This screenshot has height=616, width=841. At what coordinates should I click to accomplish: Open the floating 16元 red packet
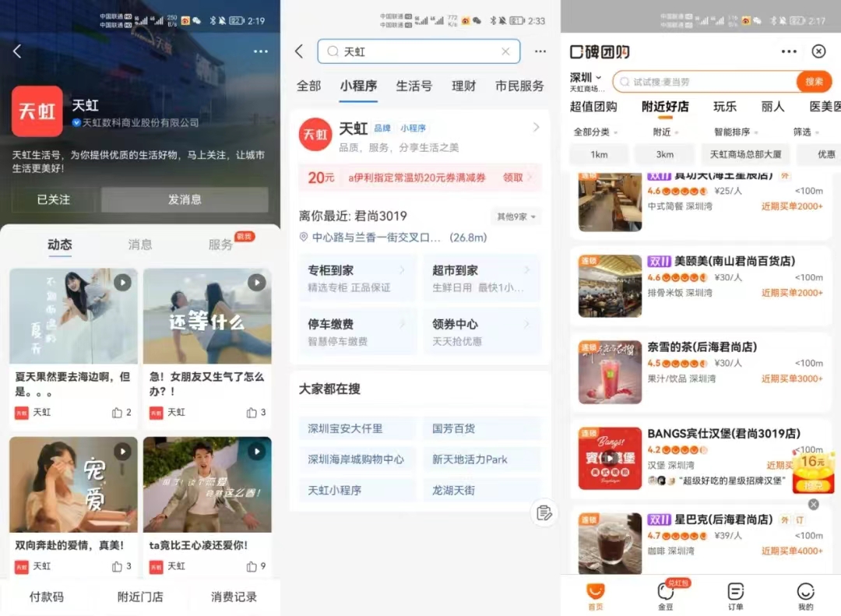813,472
